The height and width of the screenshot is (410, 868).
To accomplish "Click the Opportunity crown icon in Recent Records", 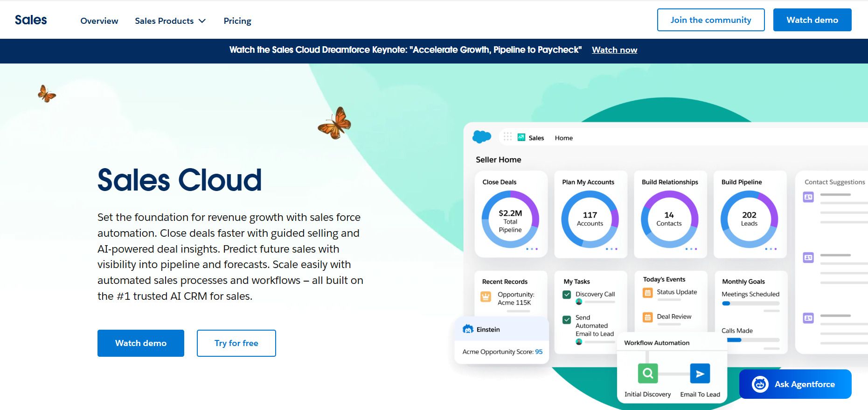I will tap(486, 297).
